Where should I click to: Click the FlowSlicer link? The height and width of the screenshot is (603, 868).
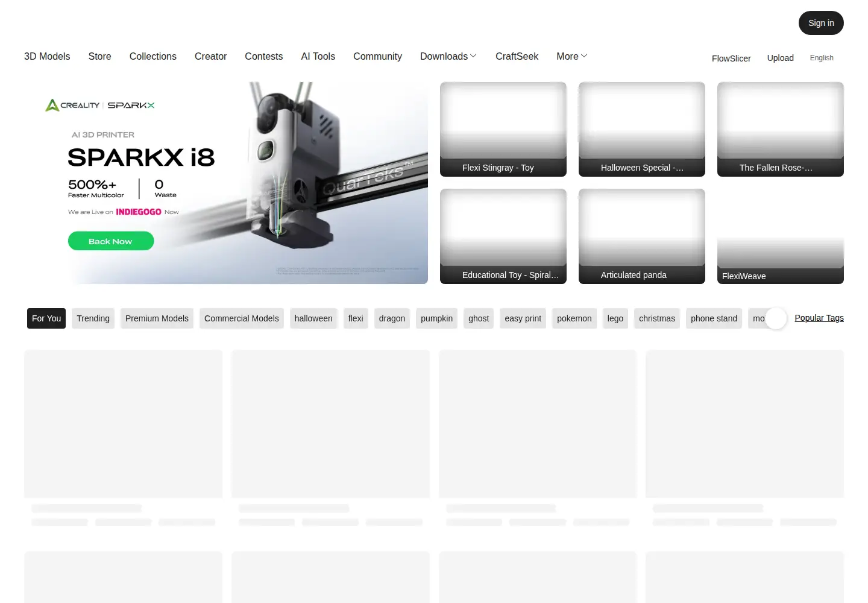click(731, 58)
